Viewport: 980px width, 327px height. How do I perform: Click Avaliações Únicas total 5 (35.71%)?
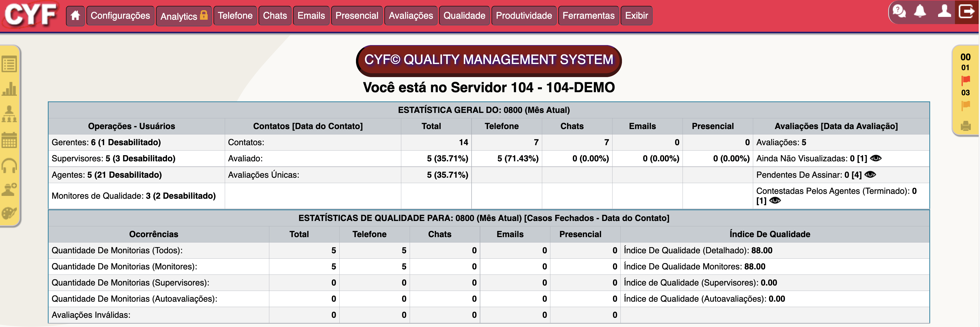pyautogui.click(x=447, y=175)
